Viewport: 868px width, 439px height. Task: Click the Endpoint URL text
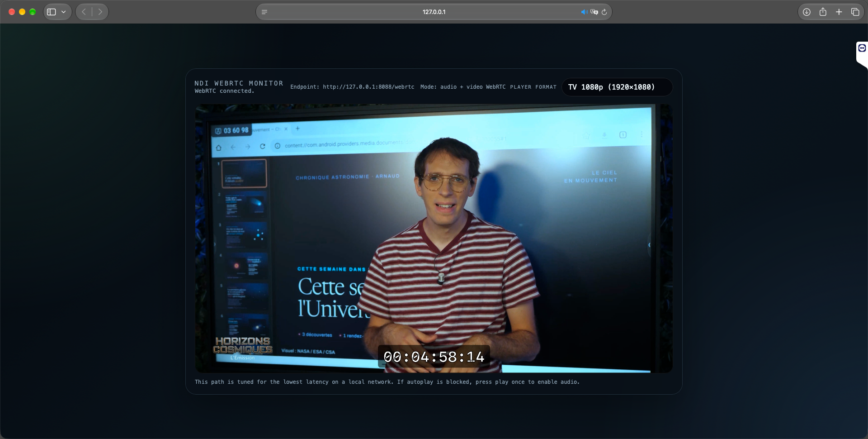point(352,87)
